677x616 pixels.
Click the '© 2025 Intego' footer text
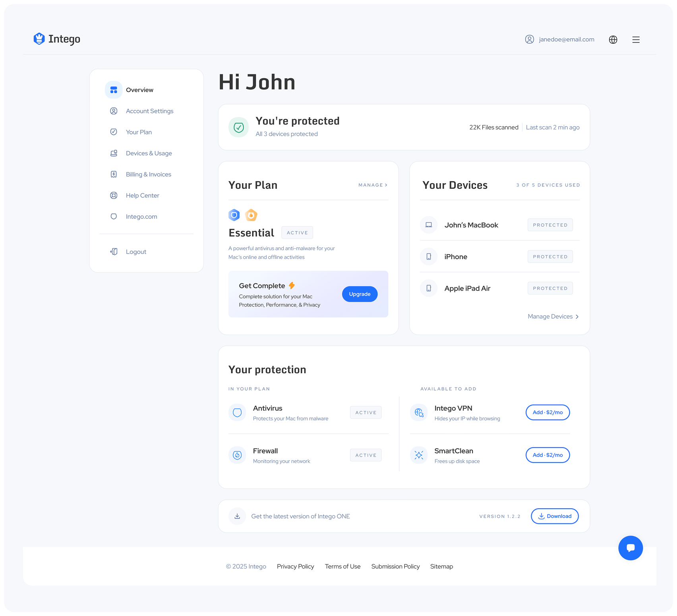pyautogui.click(x=246, y=566)
